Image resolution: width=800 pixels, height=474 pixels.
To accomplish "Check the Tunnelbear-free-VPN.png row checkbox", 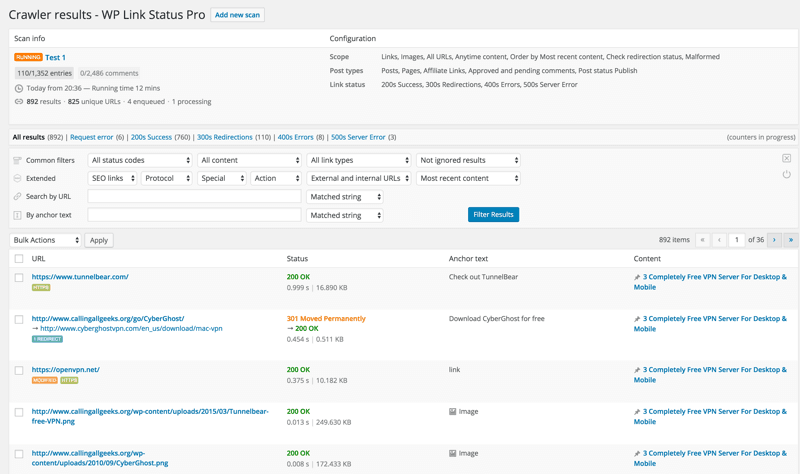I will (19, 412).
